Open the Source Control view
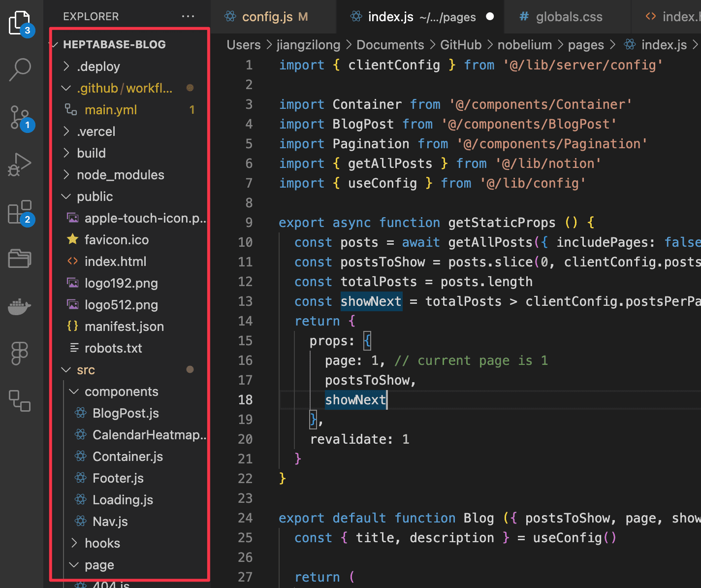Screen dimensions: 701x588 [20, 117]
